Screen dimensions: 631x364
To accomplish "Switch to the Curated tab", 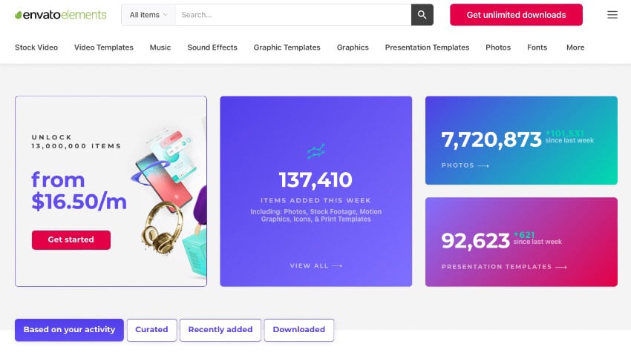I will tap(151, 330).
